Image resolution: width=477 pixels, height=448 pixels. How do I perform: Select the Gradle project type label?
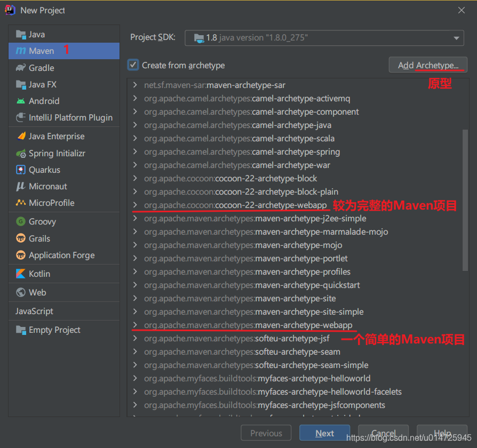42,68
